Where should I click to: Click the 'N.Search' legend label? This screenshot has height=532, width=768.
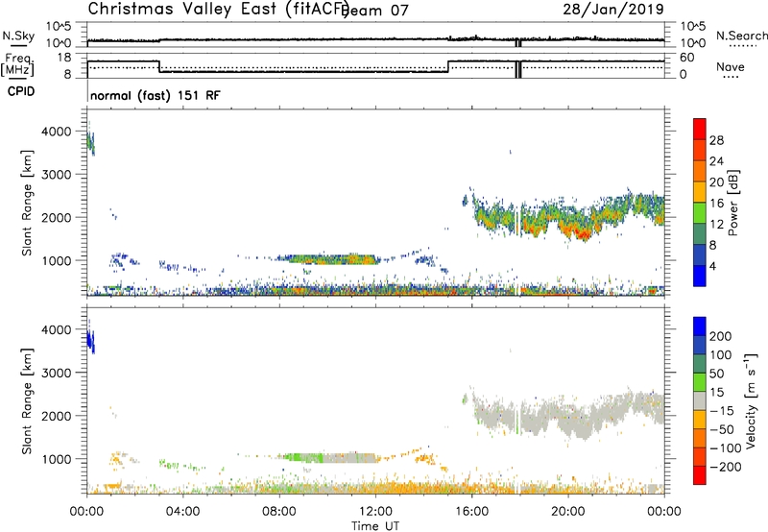(x=741, y=36)
